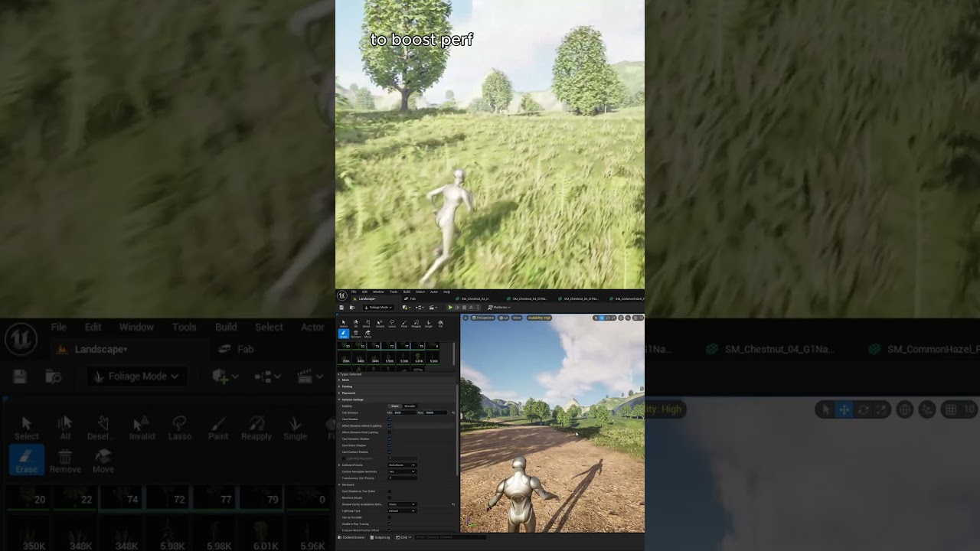Screen dimensions: 980x551
Task: Click the Perspective viewport button
Action: point(483,318)
